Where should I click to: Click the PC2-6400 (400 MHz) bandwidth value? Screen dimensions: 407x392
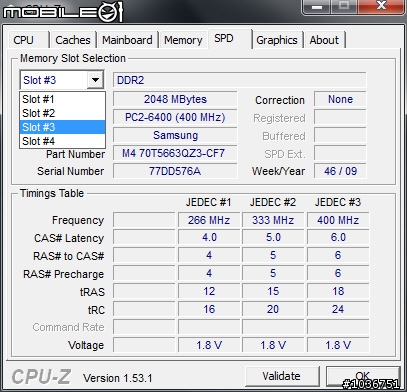(x=175, y=117)
